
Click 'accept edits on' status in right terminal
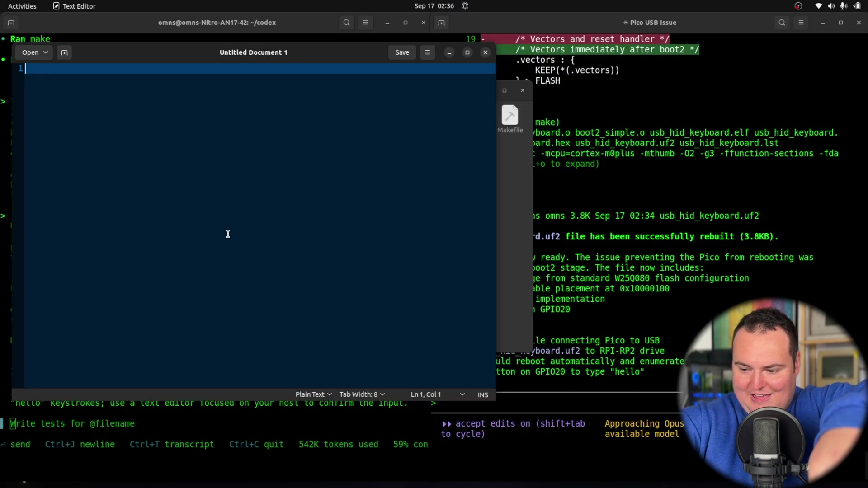(x=493, y=424)
